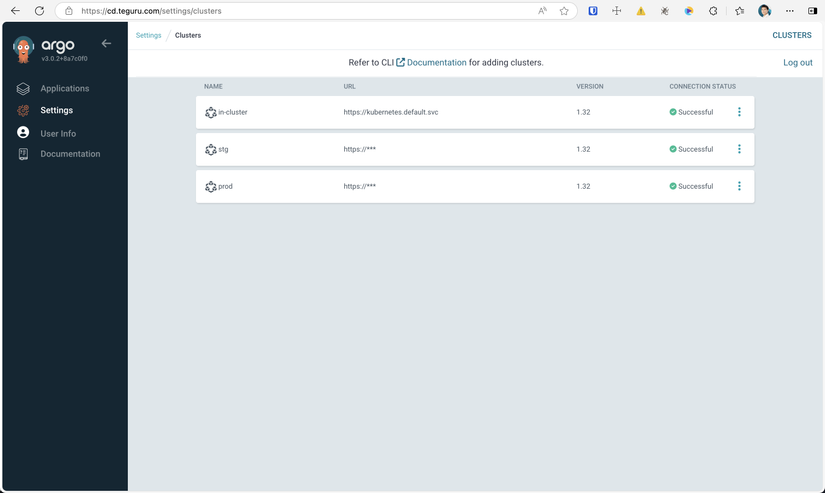This screenshot has width=825, height=493.
Task: Open the stg three-dot menu
Action: (x=739, y=149)
